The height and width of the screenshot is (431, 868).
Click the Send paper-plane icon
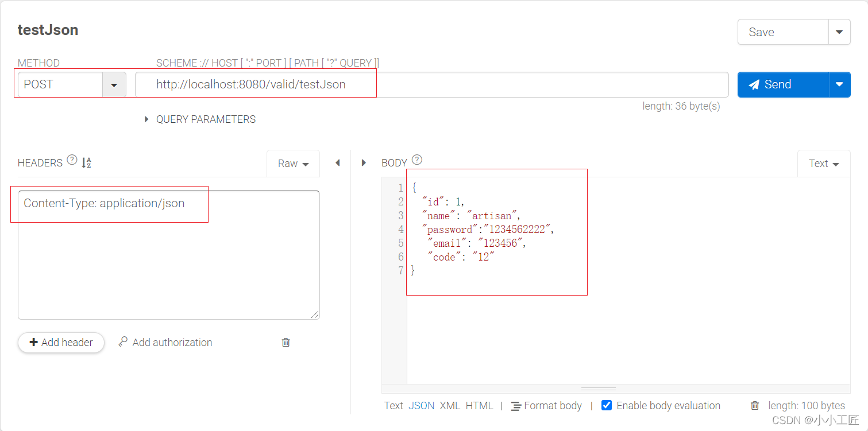tap(755, 84)
